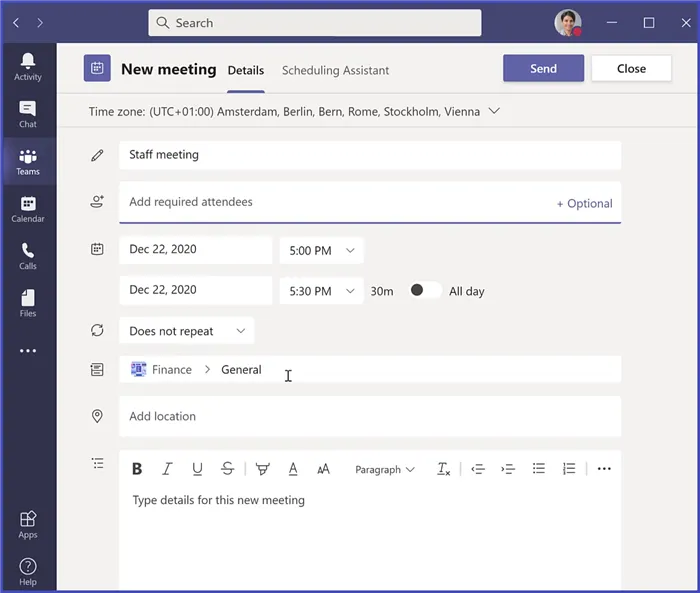
Task: Go to Calendar in the sidebar
Action: click(x=28, y=208)
